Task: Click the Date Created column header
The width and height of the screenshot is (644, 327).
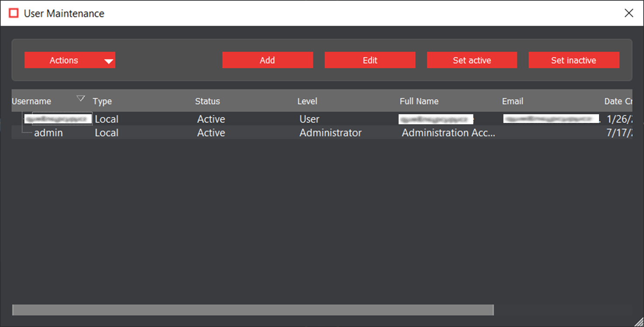Action: tap(618, 101)
